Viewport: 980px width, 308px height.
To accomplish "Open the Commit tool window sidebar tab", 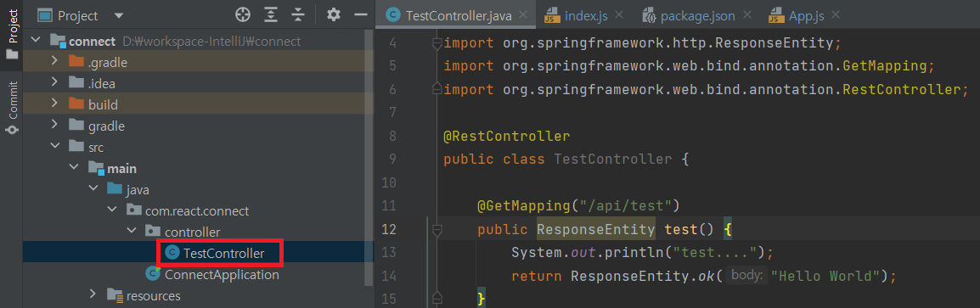I will [x=12, y=108].
